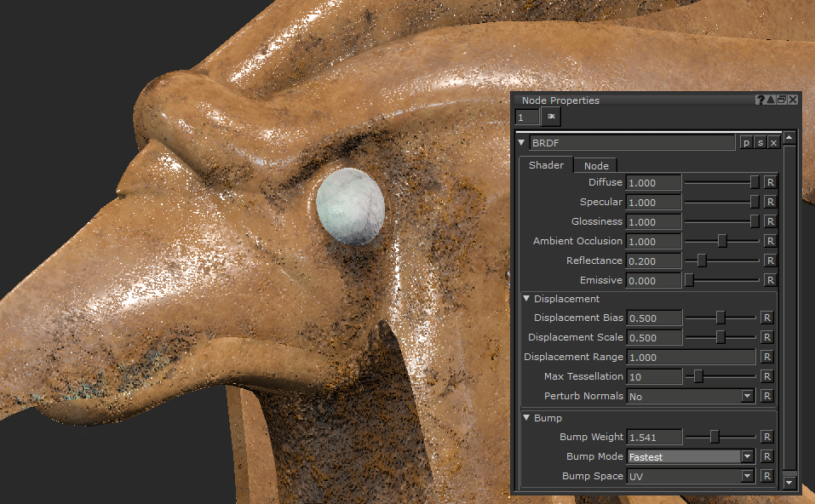Click the Displacement Range value field
The height and width of the screenshot is (504, 815).
[690, 357]
